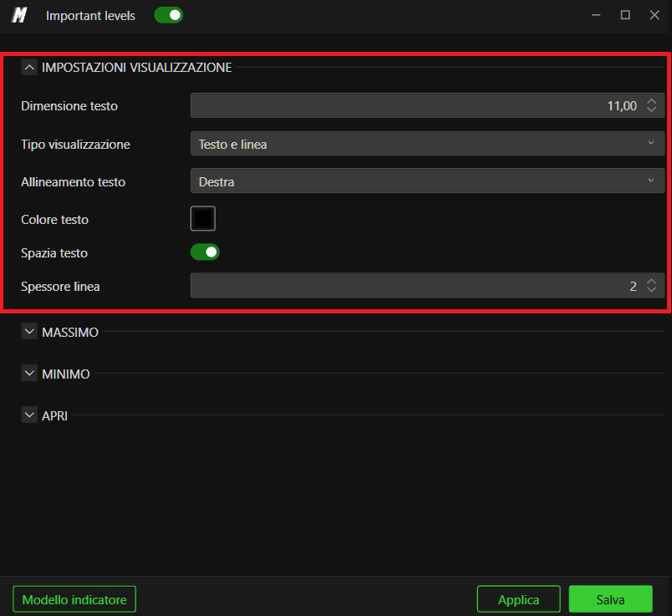
Task: Decrease Spessore linea with down arrow
Action: [x=651, y=290]
